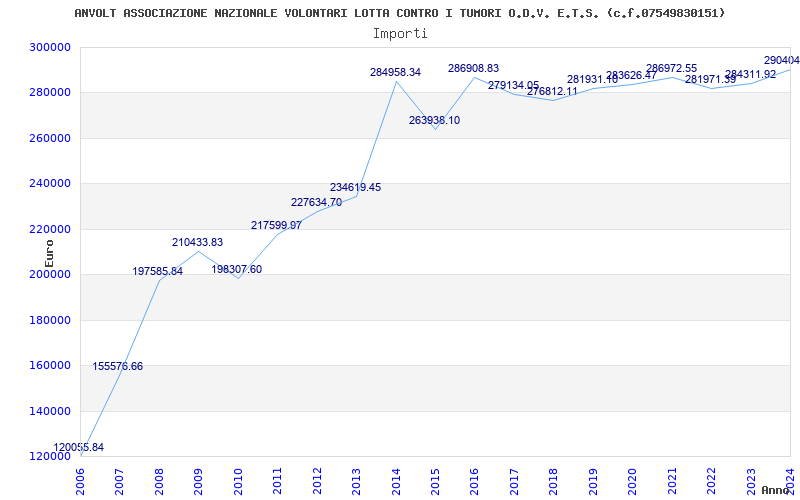800x500 pixels.
Task: Select the data label 210433.83
Action: 197,242
